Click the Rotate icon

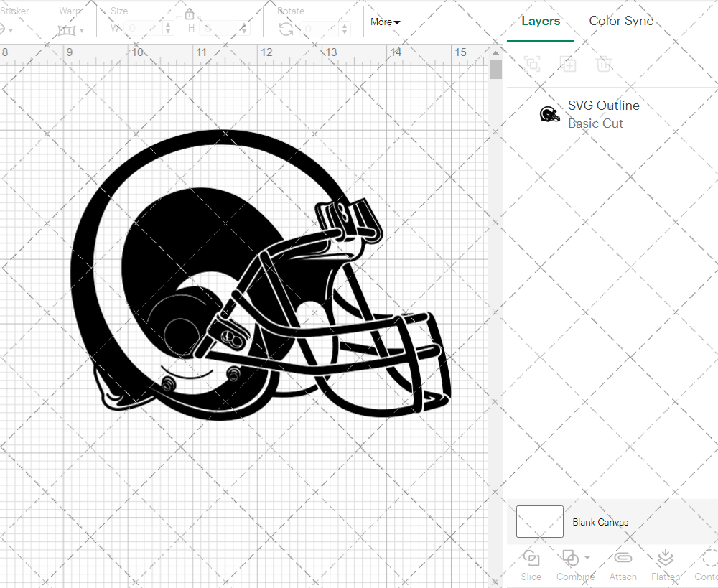(286, 29)
